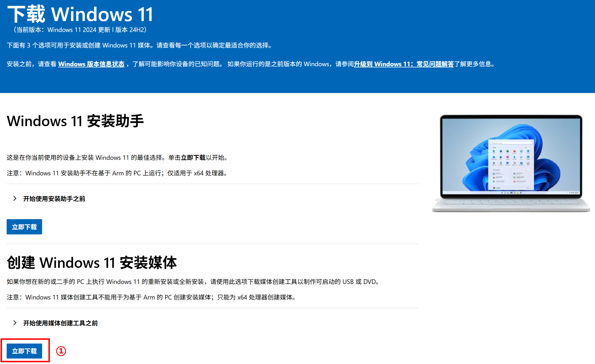Image resolution: width=595 pixels, height=364 pixels.
Task: Click the version text 版本 24H2
Action: [x=129, y=30]
